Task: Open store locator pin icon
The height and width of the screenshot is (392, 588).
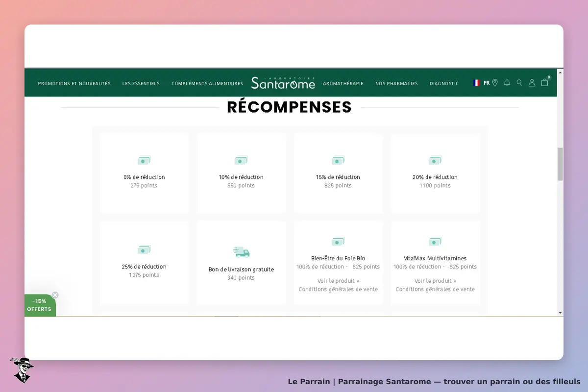Action: point(495,83)
